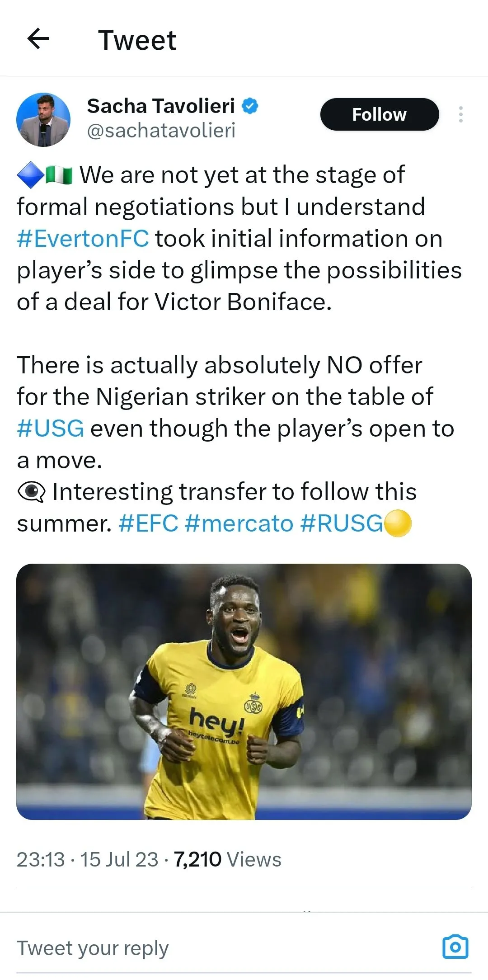Open the three-dot more options menu

click(460, 115)
